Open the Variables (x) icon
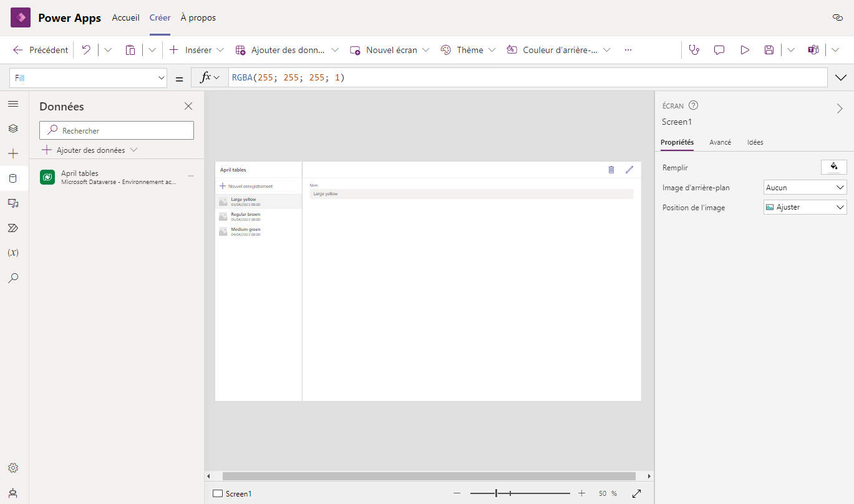 click(x=13, y=253)
